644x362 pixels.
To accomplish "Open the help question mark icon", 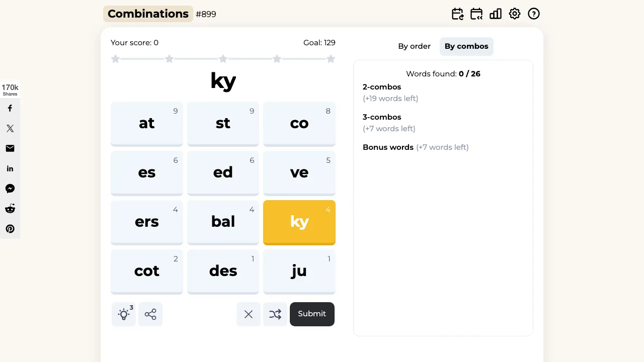I will coord(534,14).
